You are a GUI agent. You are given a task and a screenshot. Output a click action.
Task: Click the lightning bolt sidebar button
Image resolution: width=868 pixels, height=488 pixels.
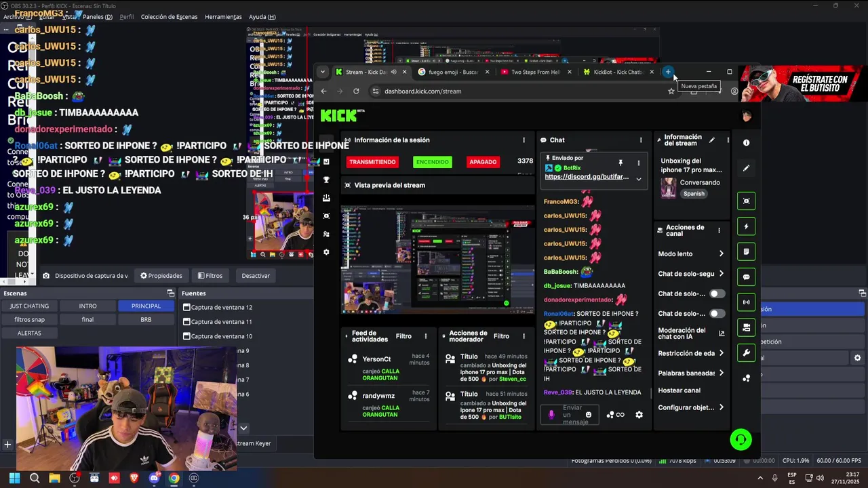[x=746, y=226]
